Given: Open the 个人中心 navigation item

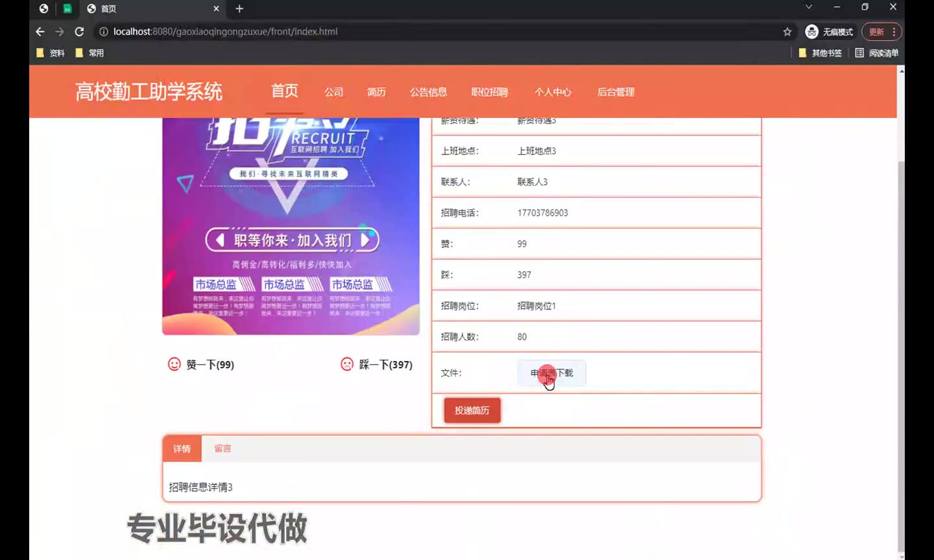Looking at the screenshot, I should tap(553, 92).
